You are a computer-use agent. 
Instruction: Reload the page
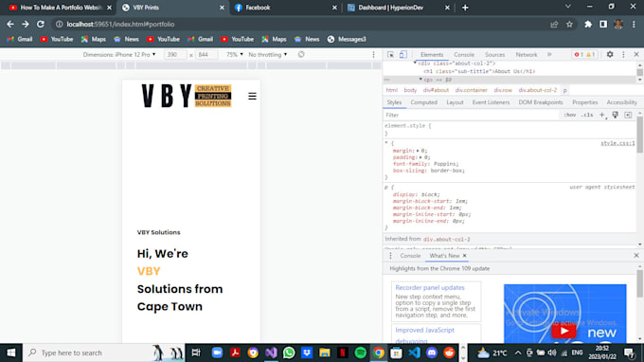(40, 25)
